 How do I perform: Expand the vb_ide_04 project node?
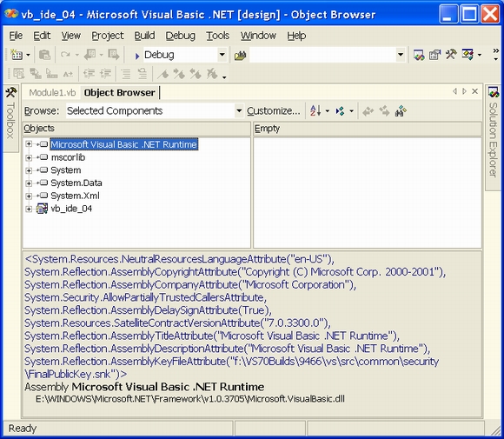(x=29, y=209)
